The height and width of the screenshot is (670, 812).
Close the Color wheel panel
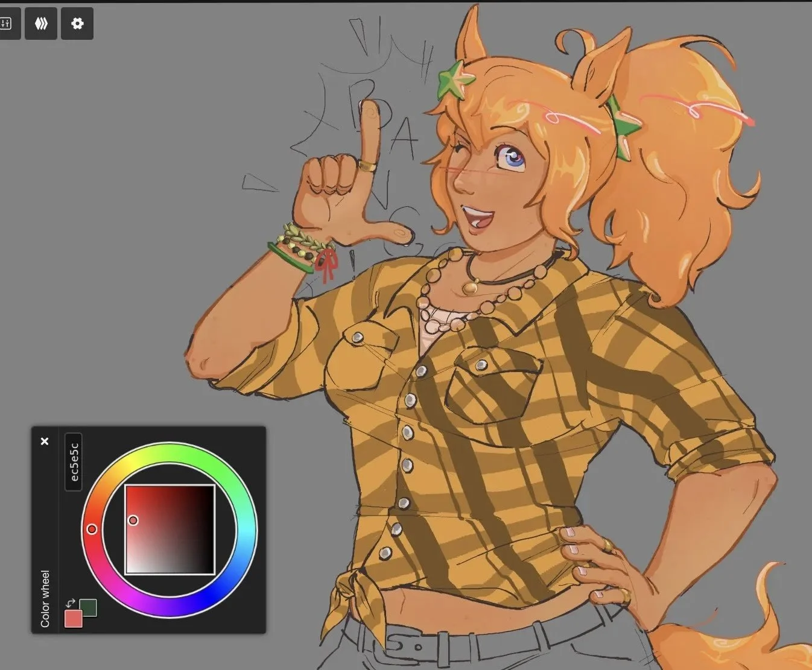[x=45, y=441]
